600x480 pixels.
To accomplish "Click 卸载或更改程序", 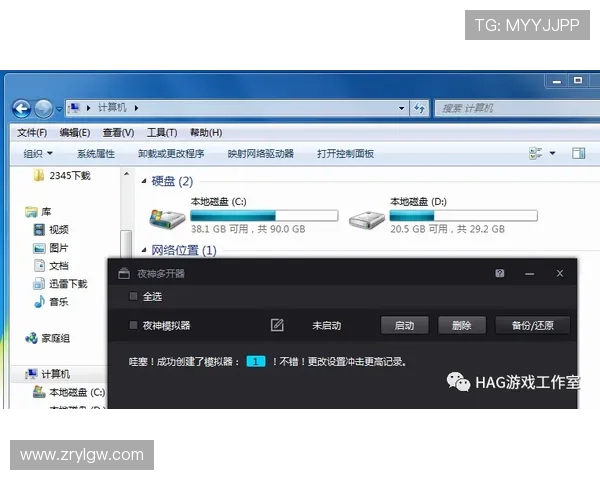I will click(171, 154).
